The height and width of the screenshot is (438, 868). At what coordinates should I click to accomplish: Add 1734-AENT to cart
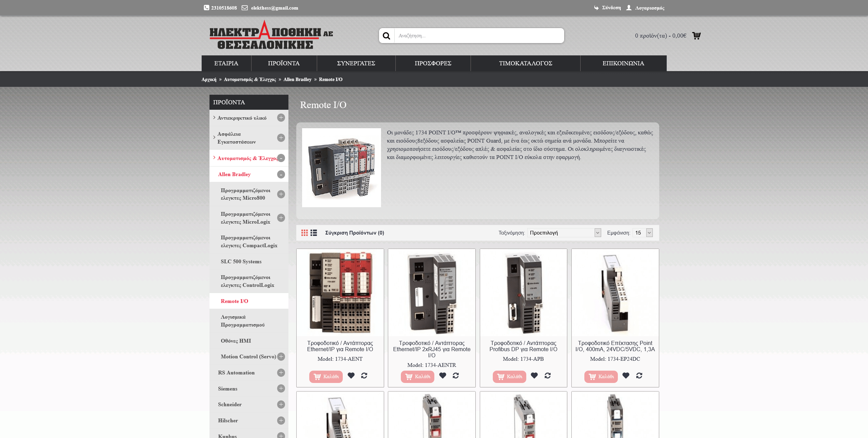(x=326, y=376)
